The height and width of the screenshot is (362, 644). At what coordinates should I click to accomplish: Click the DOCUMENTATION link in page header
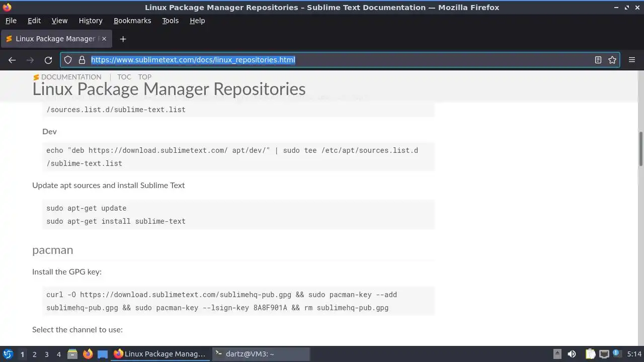[71, 77]
